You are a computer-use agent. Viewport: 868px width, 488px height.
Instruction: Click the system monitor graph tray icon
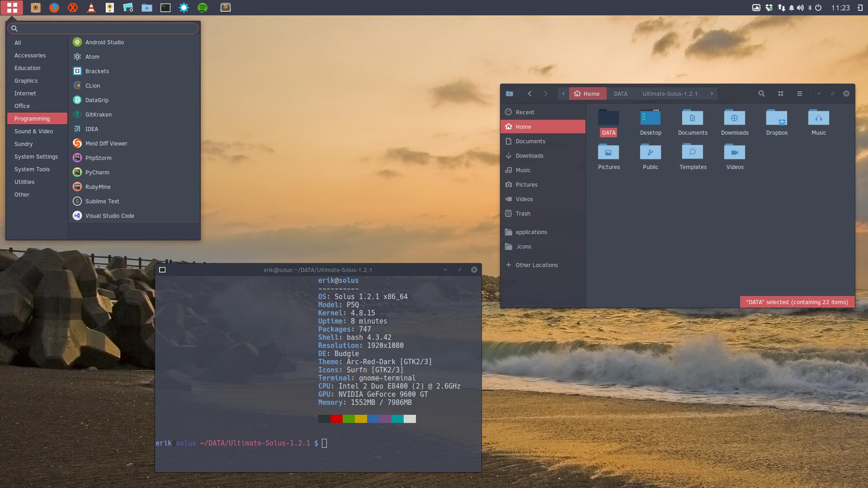click(x=756, y=7)
